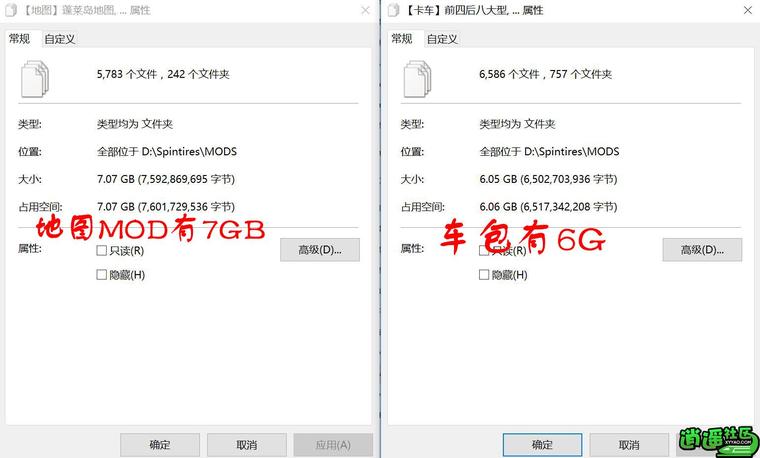
Task: Click the title bar icon of the 卡车 properties window
Action: pyautogui.click(x=394, y=10)
